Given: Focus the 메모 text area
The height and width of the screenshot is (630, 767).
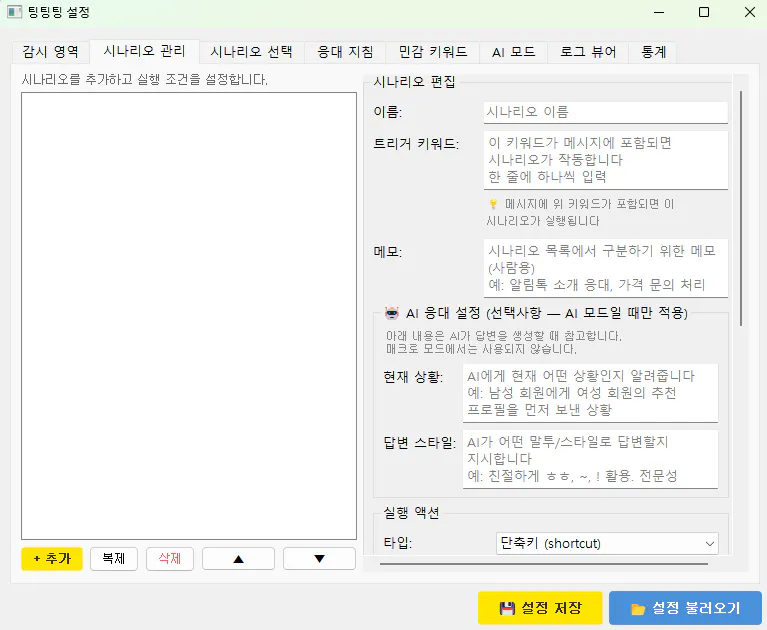Looking at the screenshot, I should pyautogui.click(x=606, y=268).
